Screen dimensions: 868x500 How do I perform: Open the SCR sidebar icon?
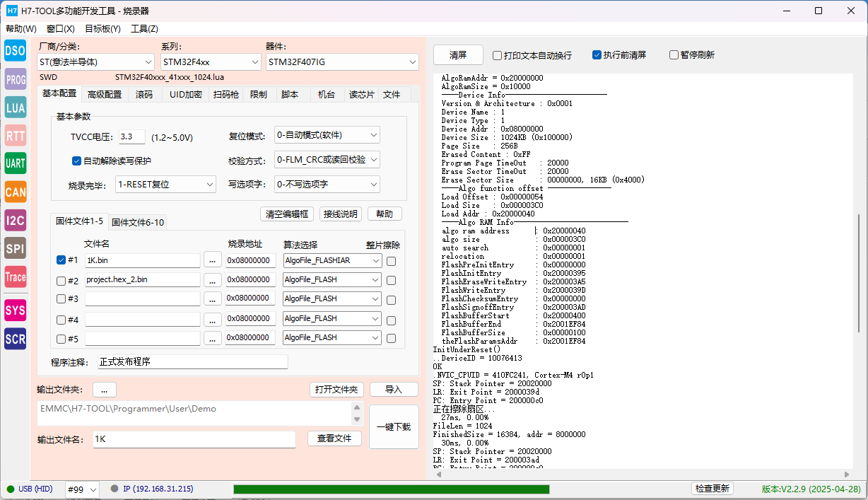pos(16,339)
